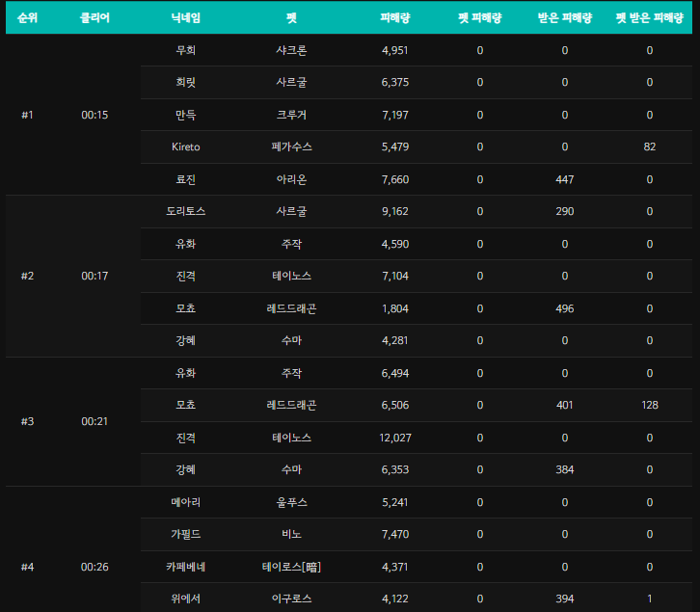700x612 pixels.
Task: Click the nickname 위에서
Action: (185, 599)
